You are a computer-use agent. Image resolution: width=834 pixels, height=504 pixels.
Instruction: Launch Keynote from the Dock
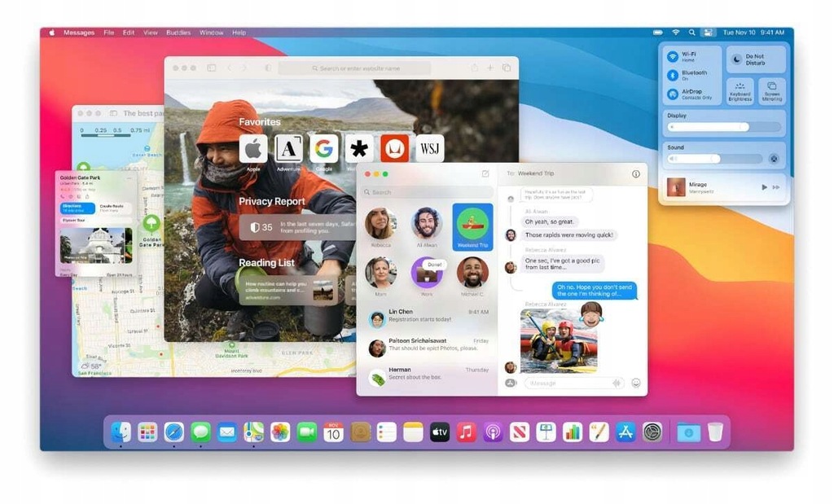point(546,432)
